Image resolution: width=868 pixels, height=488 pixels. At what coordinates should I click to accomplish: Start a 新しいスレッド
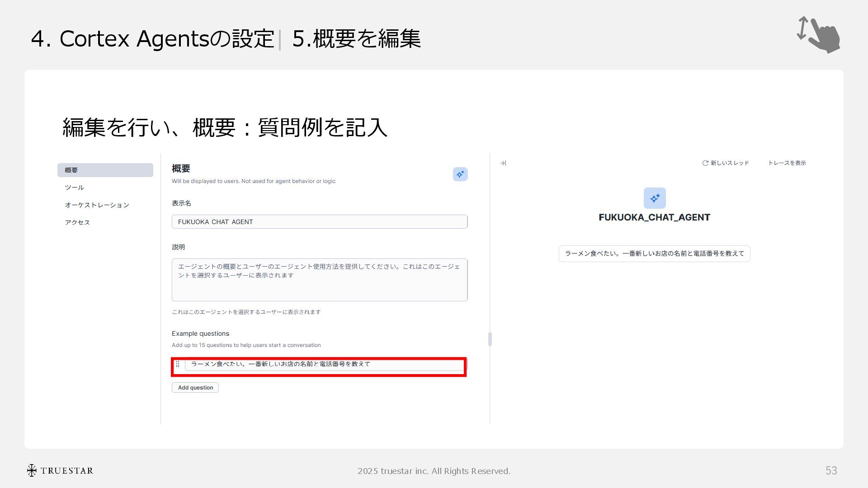(729, 163)
